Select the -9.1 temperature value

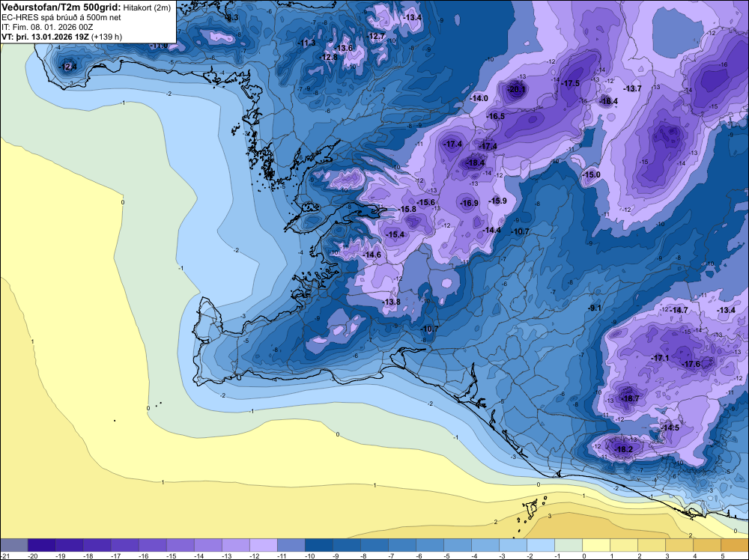tap(594, 308)
